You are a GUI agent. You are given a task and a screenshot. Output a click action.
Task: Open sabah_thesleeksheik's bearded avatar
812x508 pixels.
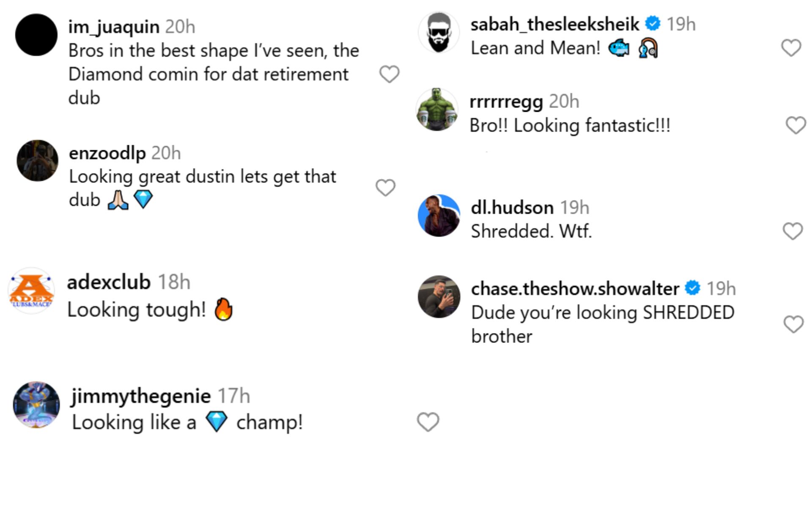click(x=439, y=33)
